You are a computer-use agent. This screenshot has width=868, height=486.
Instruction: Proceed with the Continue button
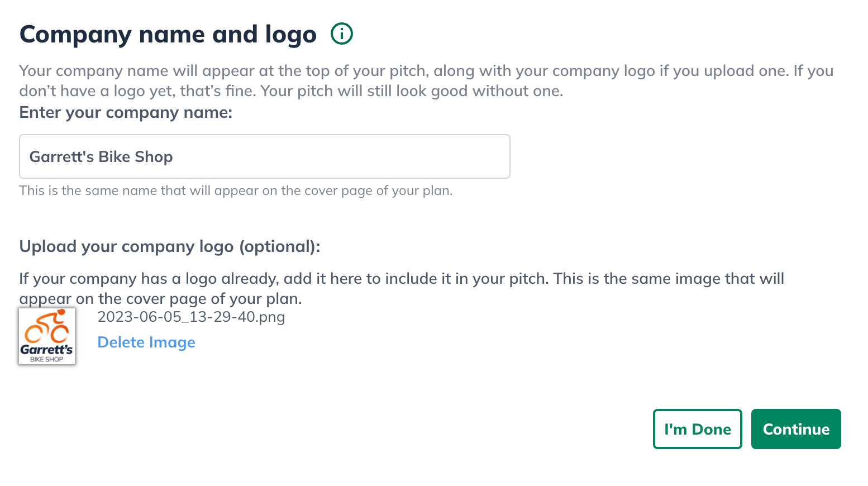coord(796,429)
